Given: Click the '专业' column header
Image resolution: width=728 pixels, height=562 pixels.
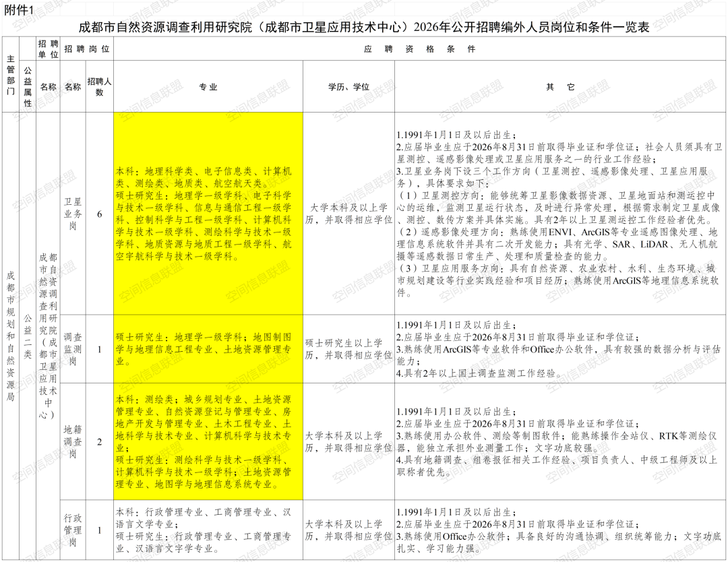Looking at the screenshot, I should tap(208, 86).
